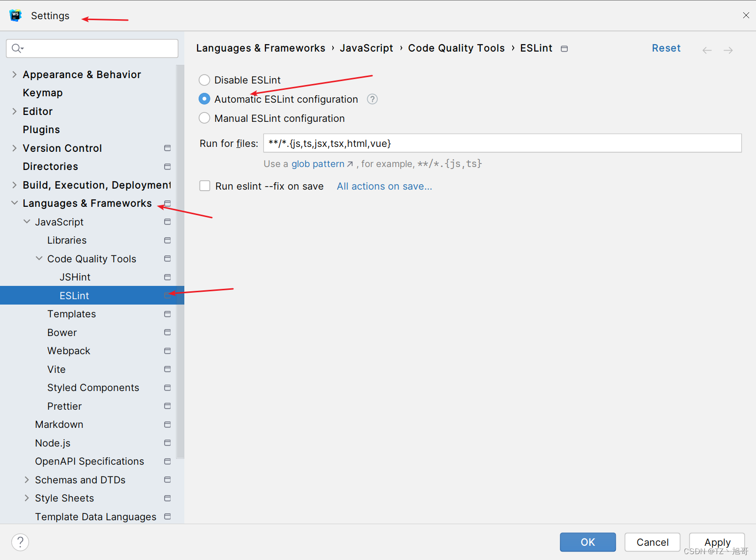Click the project icon beside Style Sheets
The width and height of the screenshot is (756, 560).
point(167,498)
